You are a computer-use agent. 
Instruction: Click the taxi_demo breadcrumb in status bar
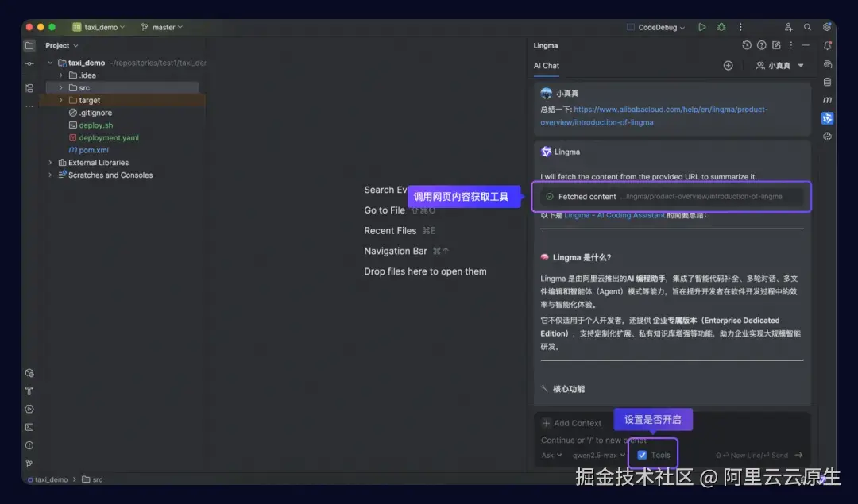(x=48, y=479)
